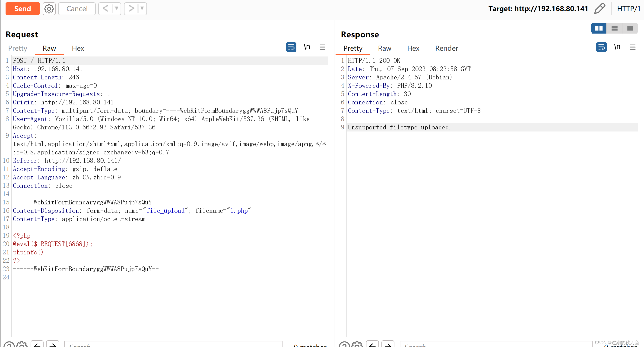Screen dimensions: 644x347
Task: Open Response panel hamburger menu
Action: coord(633,47)
